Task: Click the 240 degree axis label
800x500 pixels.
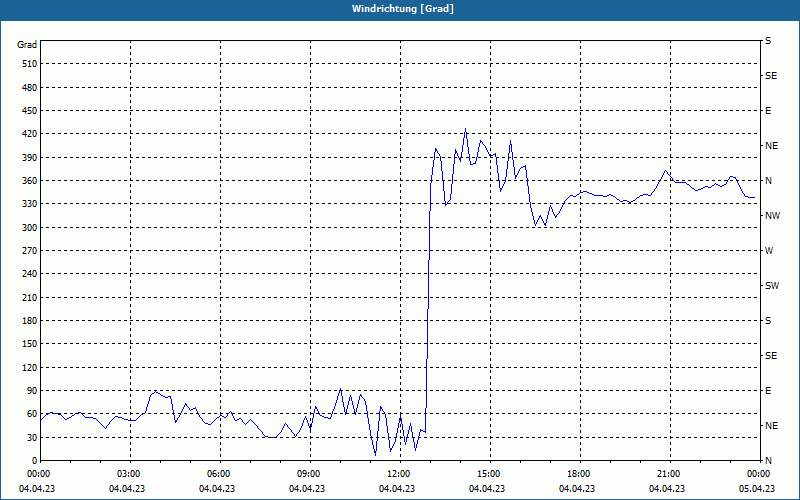Action: pos(30,274)
